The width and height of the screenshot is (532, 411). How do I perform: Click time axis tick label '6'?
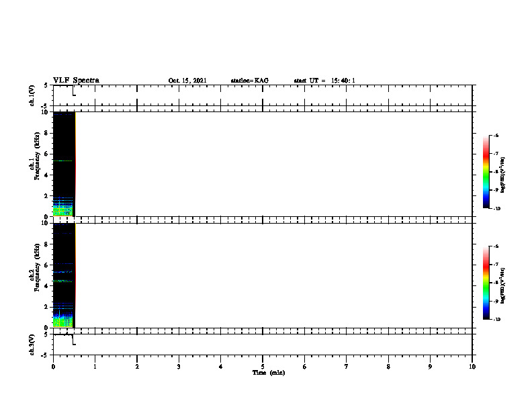[x=305, y=367]
